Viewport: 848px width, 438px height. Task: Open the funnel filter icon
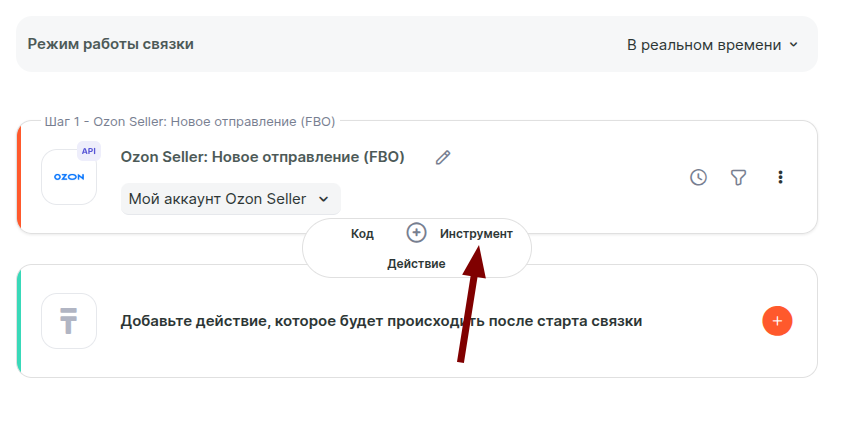pyautogui.click(x=739, y=177)
